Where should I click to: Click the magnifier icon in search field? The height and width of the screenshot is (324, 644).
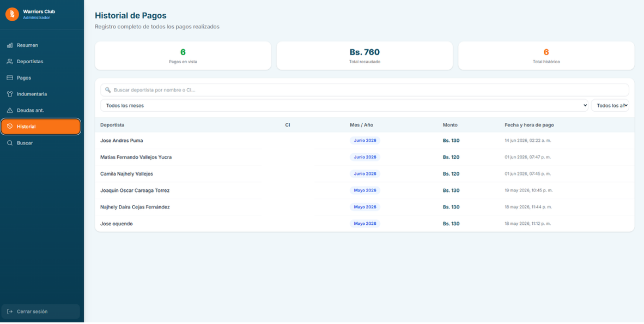(108, 89)
